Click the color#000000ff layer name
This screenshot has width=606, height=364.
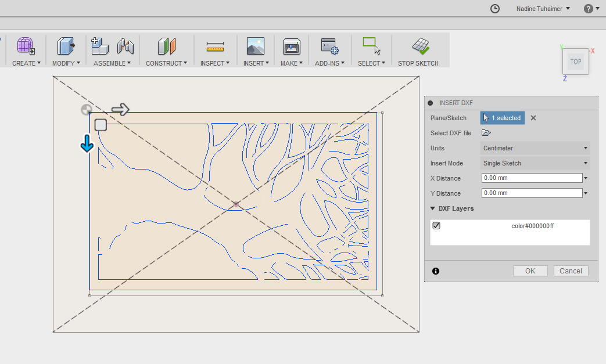coord(533,226)
